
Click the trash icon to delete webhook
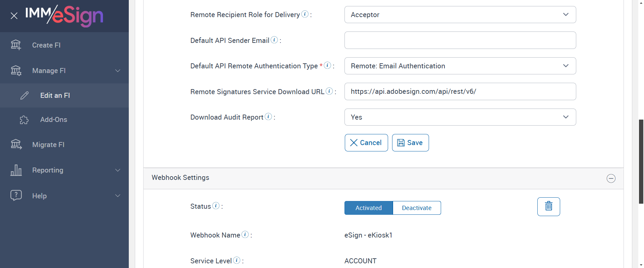click(x=548, y=206)
